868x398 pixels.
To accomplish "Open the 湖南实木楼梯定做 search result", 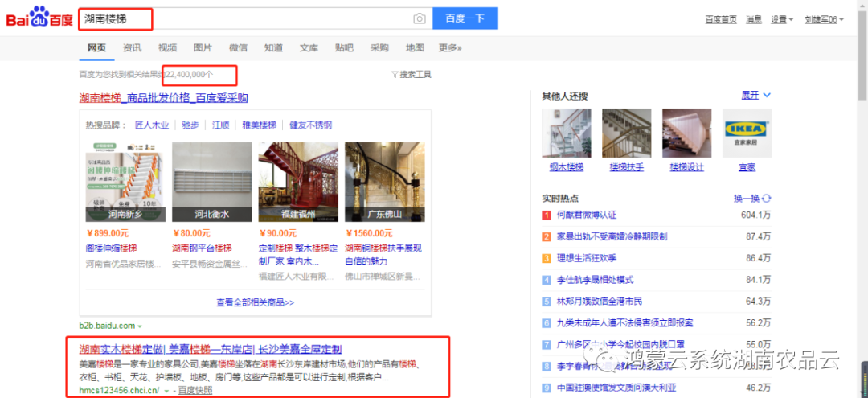I will click(x=210, y=349).
